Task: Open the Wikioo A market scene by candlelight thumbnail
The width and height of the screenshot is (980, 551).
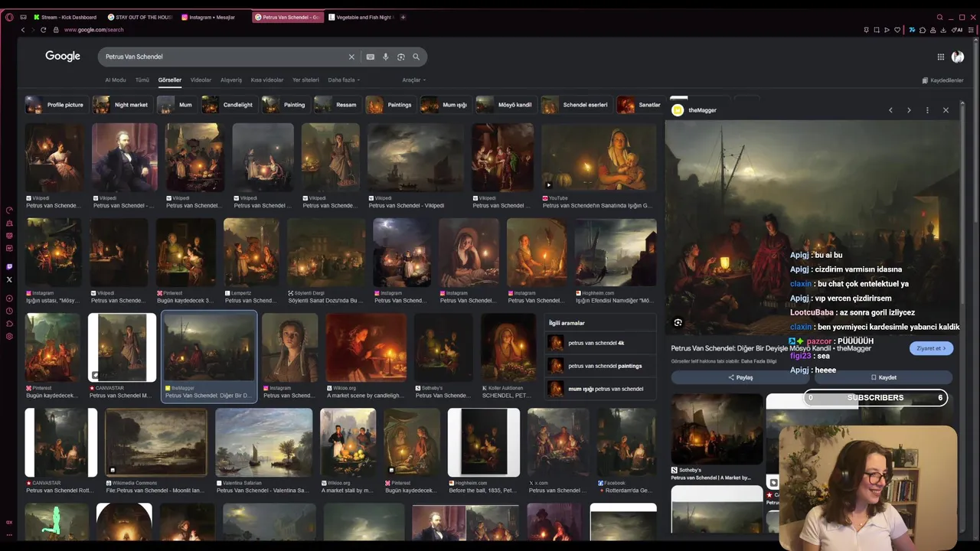Action: click(x=367, y=347)
